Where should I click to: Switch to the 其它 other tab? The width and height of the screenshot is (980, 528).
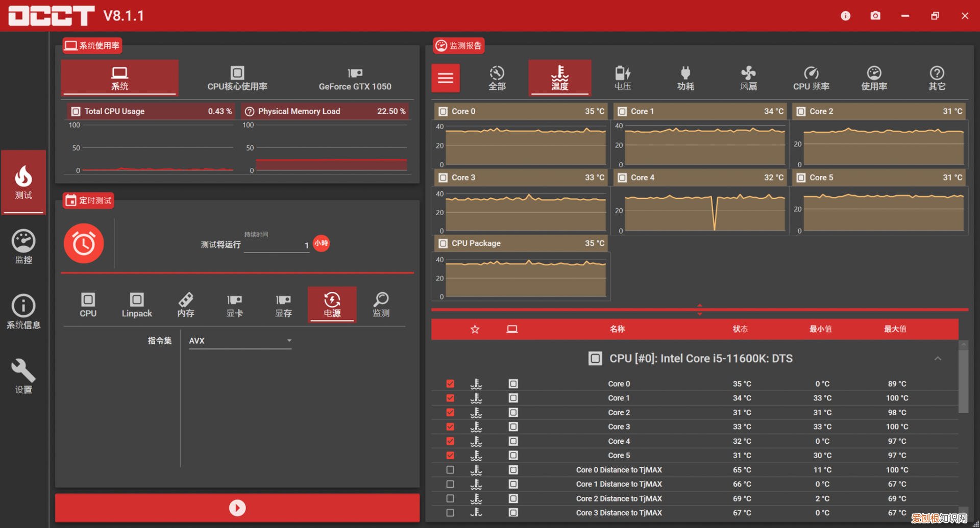(x=937, y=78)
